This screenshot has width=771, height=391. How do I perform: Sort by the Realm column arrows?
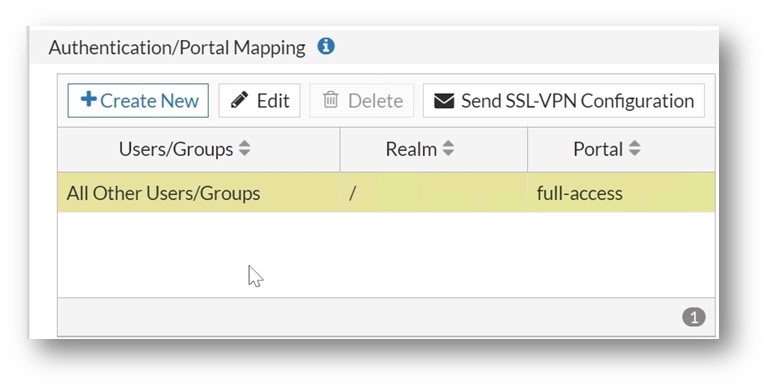point(448,149)
